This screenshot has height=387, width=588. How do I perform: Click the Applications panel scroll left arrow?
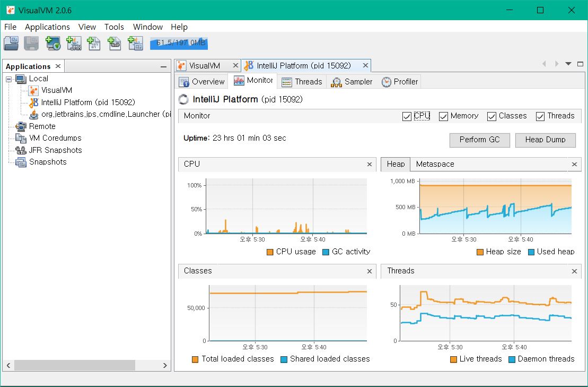point(8,365)
